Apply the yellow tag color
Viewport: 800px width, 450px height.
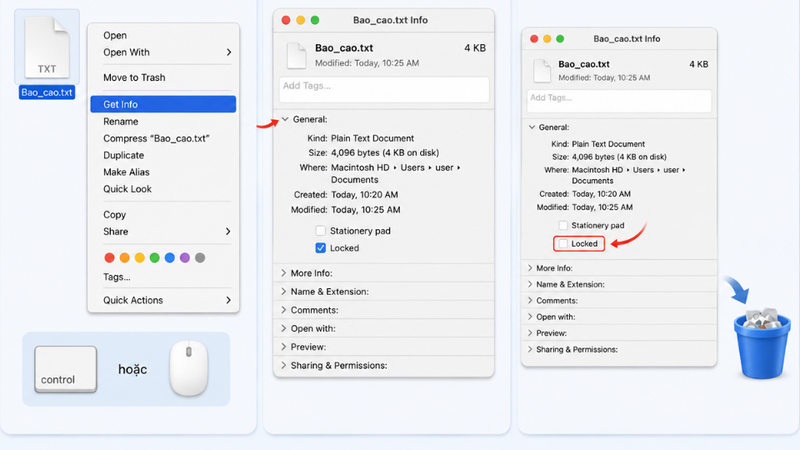(139, 258)
